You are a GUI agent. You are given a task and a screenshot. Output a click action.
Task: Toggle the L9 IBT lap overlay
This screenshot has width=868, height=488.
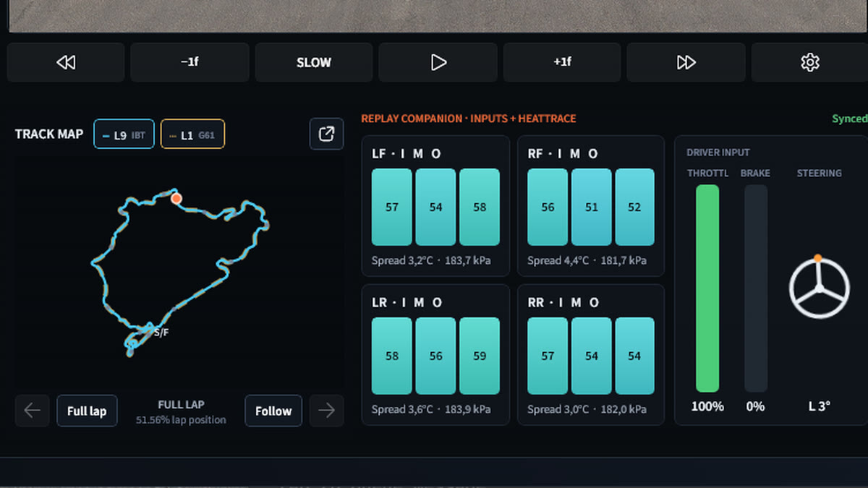(124, 134)
